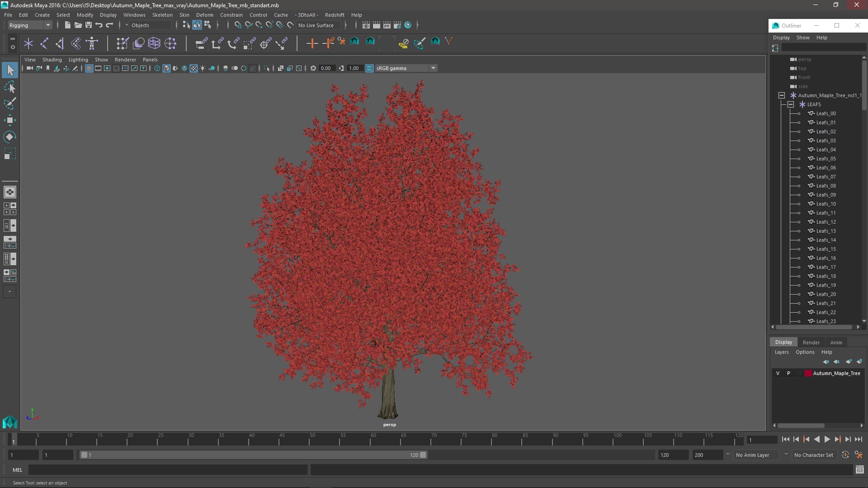The image size is (868, 488).
Task: Open the Shading menu in viewport
Action: (x=52, y=59)
